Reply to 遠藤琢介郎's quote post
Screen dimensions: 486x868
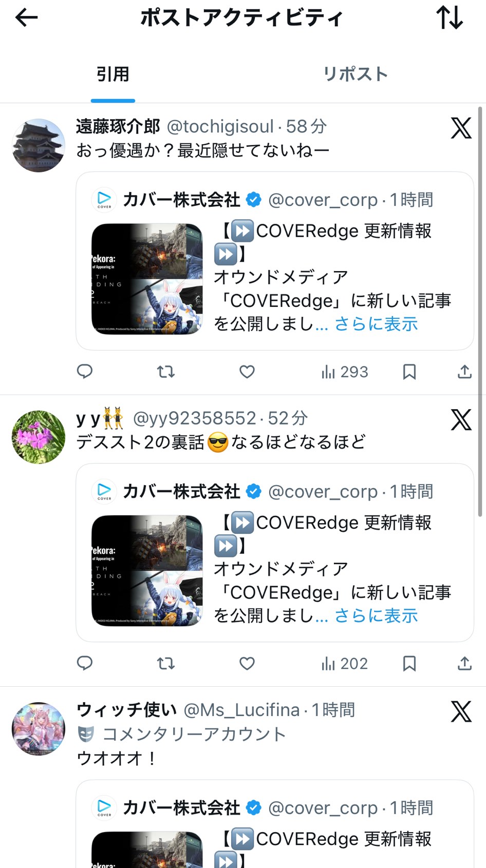85,371
